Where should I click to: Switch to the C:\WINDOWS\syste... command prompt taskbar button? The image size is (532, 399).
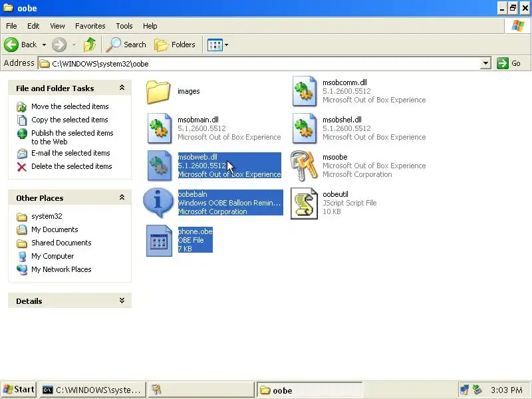tap(93, 390)
